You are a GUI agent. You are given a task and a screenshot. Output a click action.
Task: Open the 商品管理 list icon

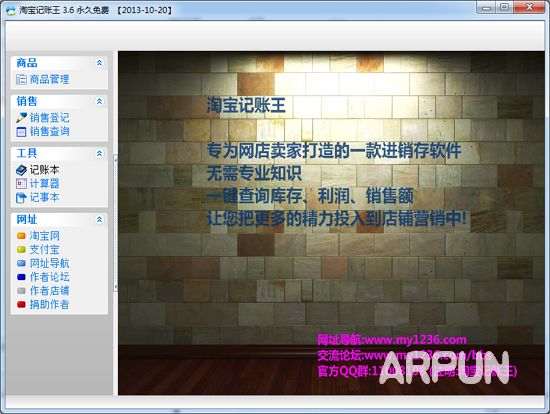pyautogui.click(x=21, y=80)
